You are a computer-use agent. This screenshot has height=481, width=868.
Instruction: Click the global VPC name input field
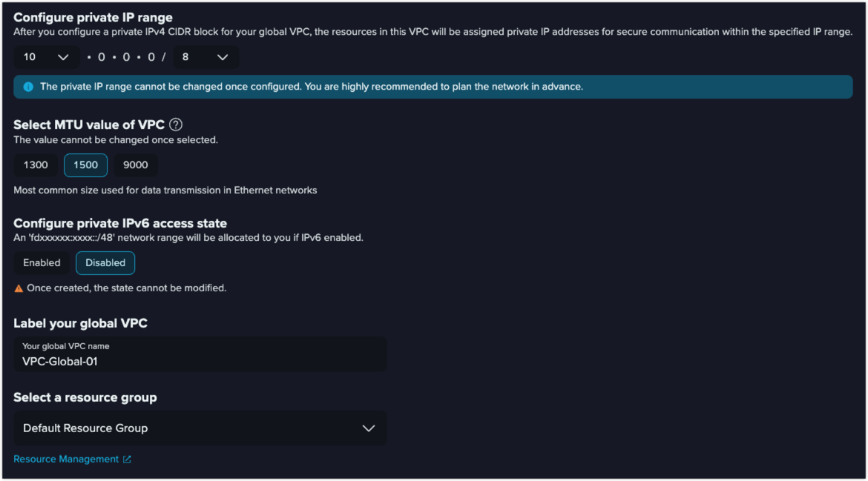pyautogui.click(x=200, y=354)
